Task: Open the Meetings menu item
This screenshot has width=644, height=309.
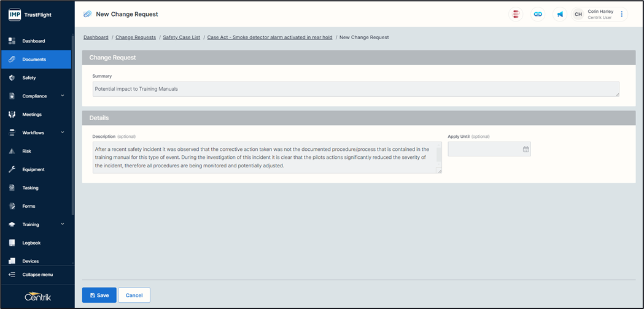Action: (32, 115)
